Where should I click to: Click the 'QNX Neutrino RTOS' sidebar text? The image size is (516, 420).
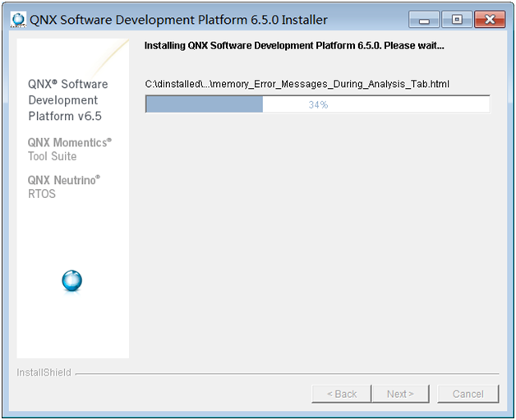64,187
